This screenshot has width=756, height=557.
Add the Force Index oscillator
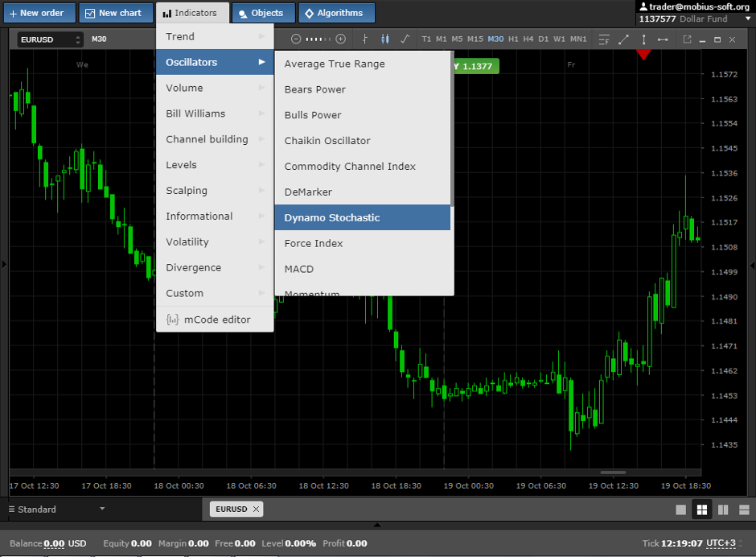point(363,243)
